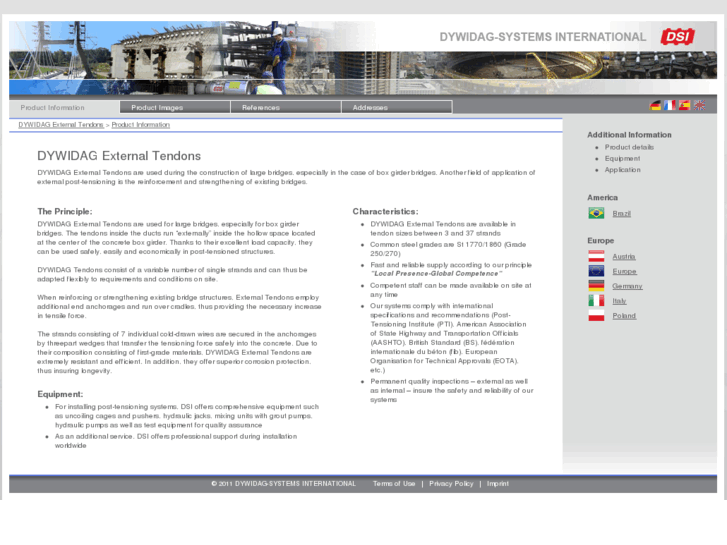Viewport: 727px width, 545px height.
Task: Click the Germany flag in Europe list
Action: pos(596,286)
